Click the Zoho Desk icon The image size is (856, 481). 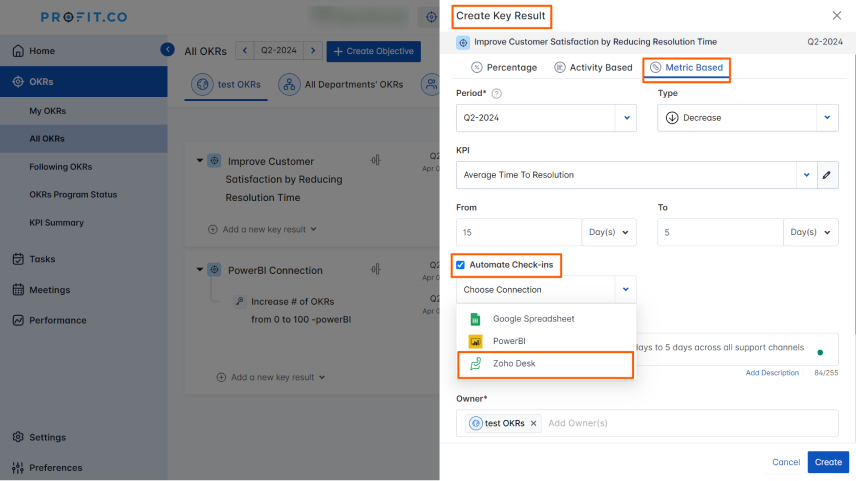coord(475,364)
